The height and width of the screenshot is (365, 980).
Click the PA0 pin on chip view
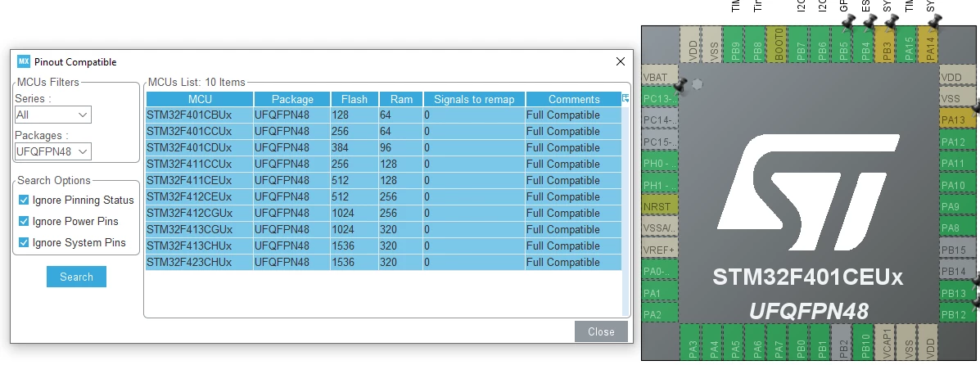coord(659,271)
